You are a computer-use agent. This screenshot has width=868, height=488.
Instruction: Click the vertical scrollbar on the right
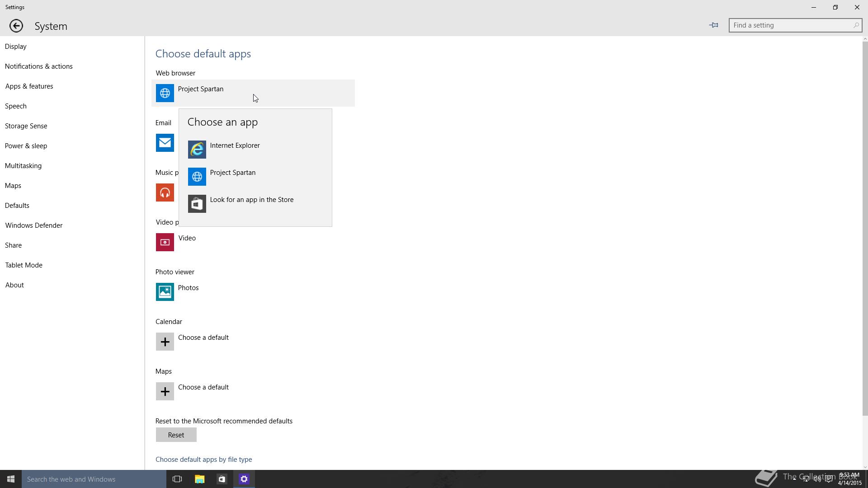pos(865,230)
